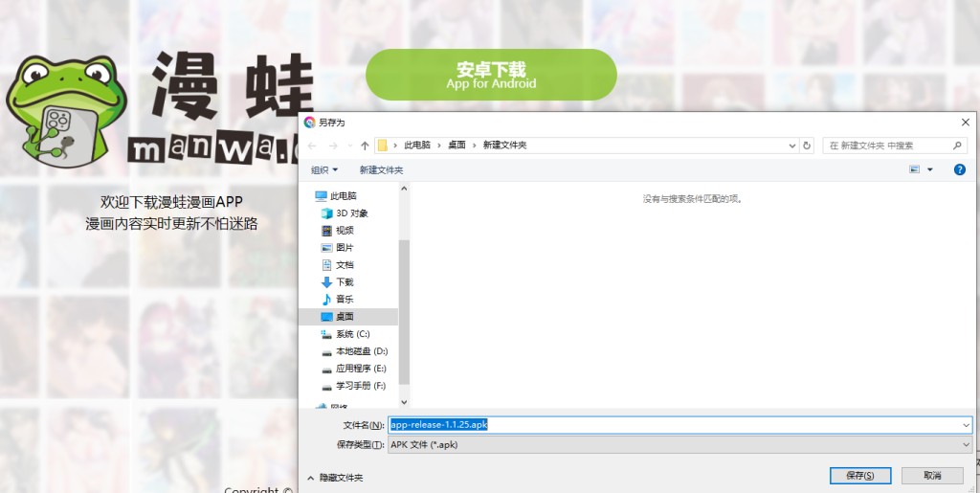Click the 视频 film icon
Viewport: 980px width, 493px height.
pyautogui.click(x=326, y=231)
